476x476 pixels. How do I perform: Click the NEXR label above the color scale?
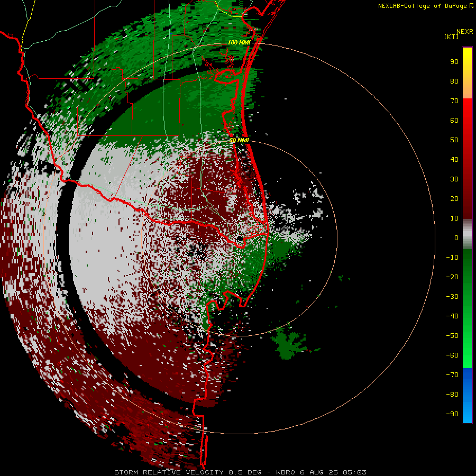pyautogui.click(x=465, y=32)
